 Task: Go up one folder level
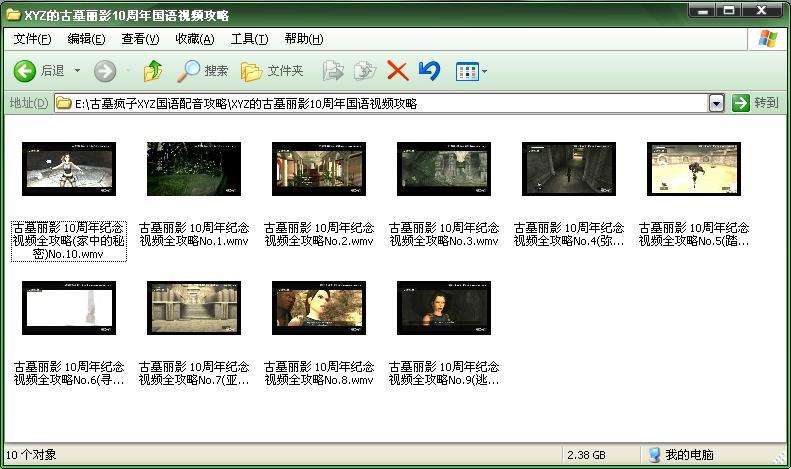(153, 71)
